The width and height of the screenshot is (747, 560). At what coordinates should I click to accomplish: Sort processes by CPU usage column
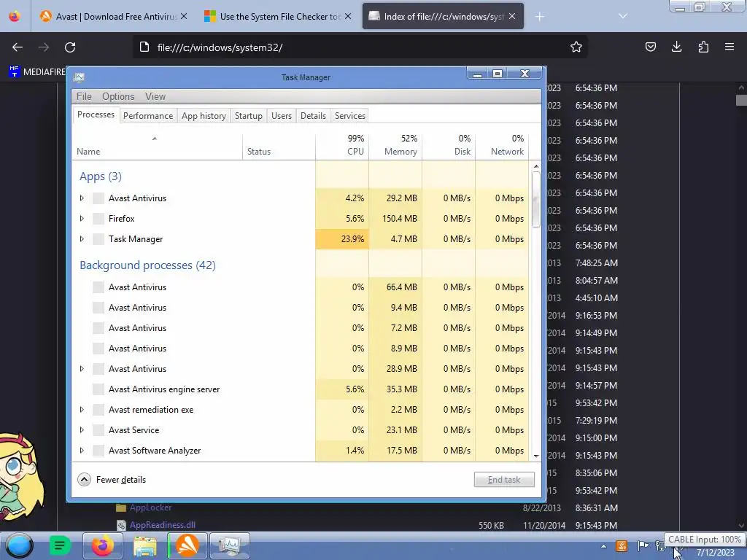(342, 147)
